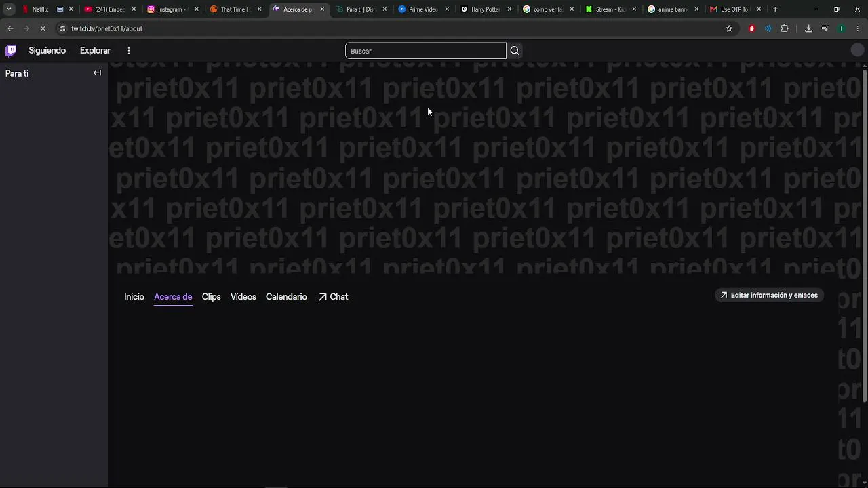Screen dimensions: 868x488
Task: Open the channel Calendario tab
Action: click(x=286, y=297)
